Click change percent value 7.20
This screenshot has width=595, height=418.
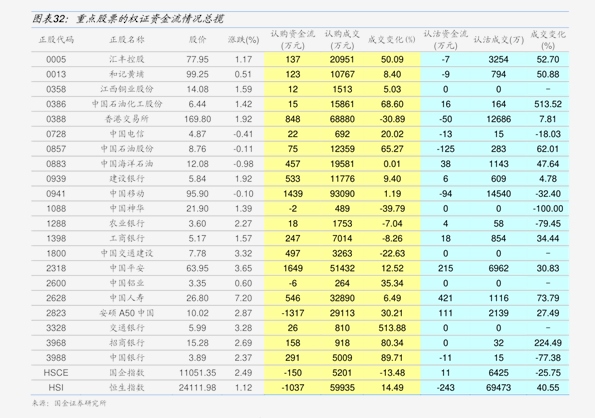click(x=243, y=298)
